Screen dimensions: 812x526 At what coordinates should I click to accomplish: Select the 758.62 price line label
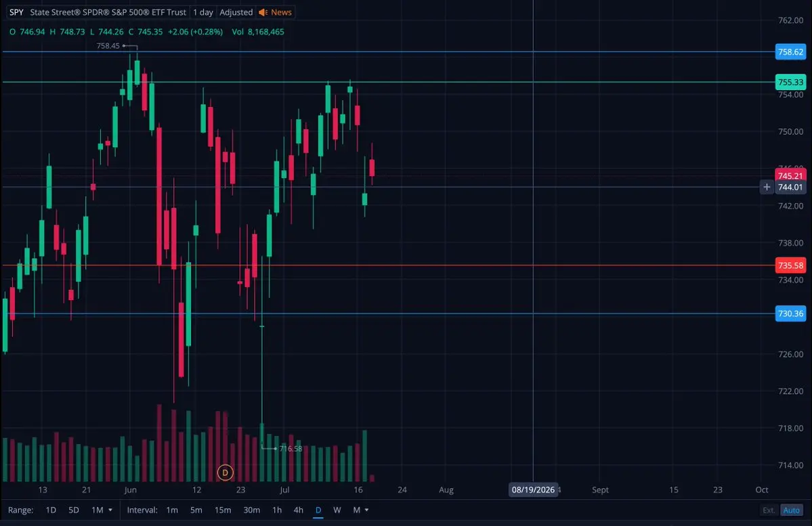(x=790, y=51)
